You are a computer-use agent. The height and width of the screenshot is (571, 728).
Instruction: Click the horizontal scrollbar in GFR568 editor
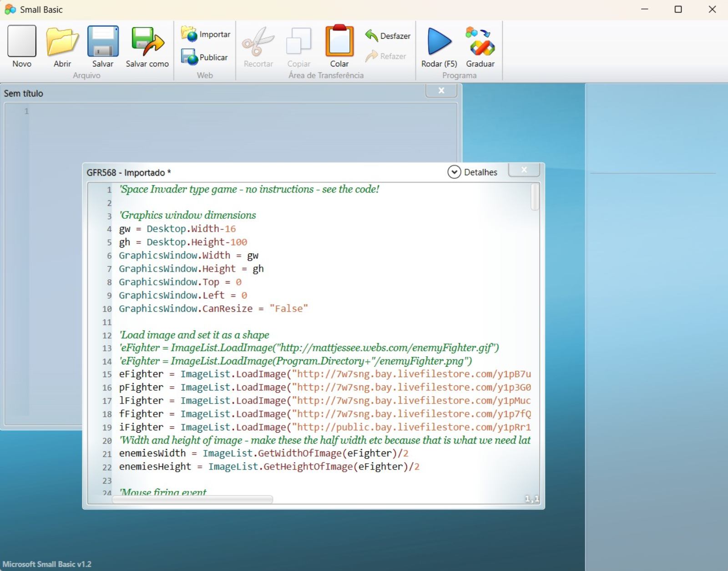point(192,500)
